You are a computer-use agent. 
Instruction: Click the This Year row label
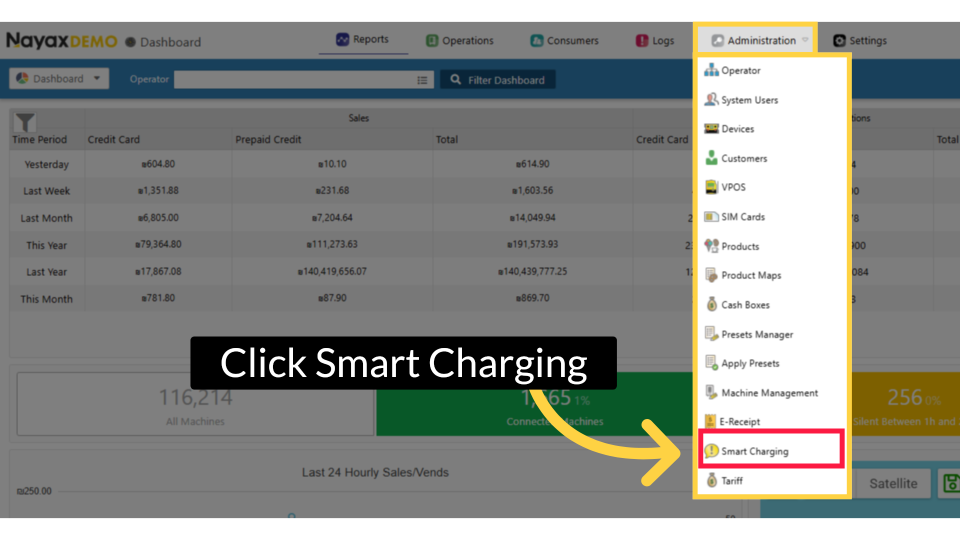(x=47, y=245)
